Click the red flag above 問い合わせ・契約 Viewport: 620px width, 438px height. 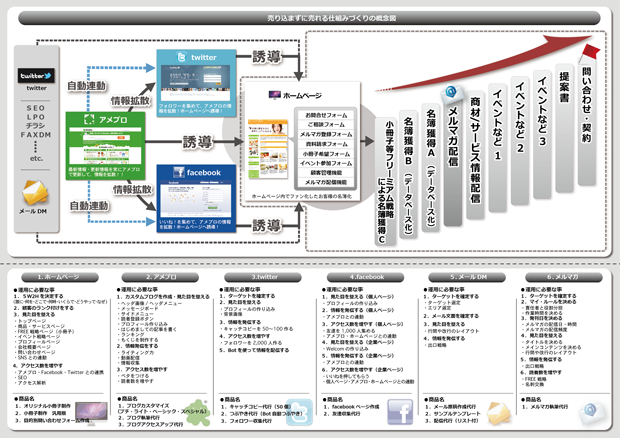590,54
